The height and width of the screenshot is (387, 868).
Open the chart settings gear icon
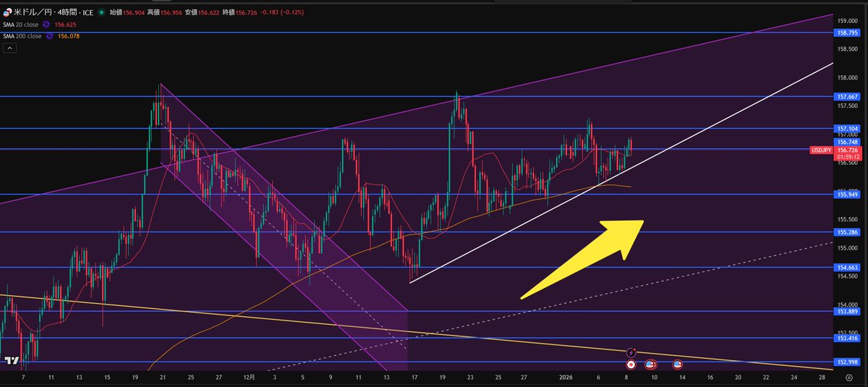849,378
